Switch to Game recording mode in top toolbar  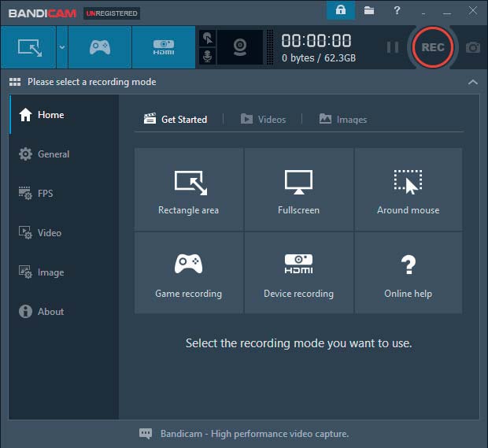click(x=100, y=47)
